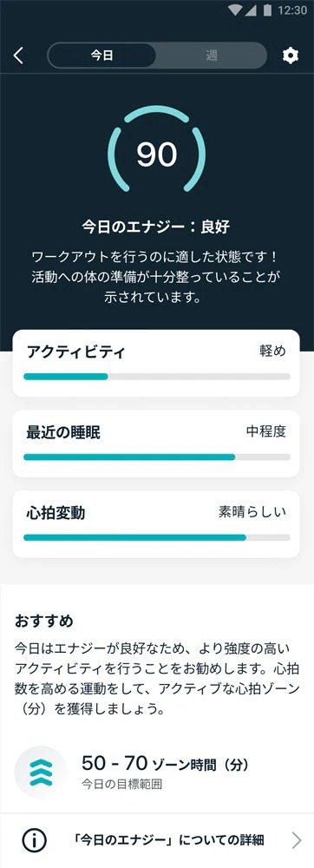Go back with the arrow icon
Viewport: 314px width, 868px height.
click(x=19, y=56)
